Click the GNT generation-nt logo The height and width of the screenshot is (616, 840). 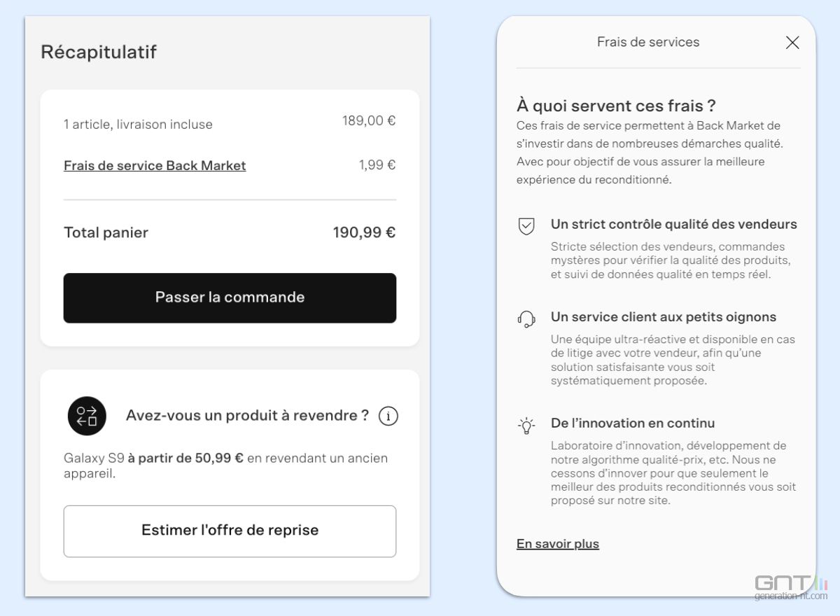coord(790,587)
